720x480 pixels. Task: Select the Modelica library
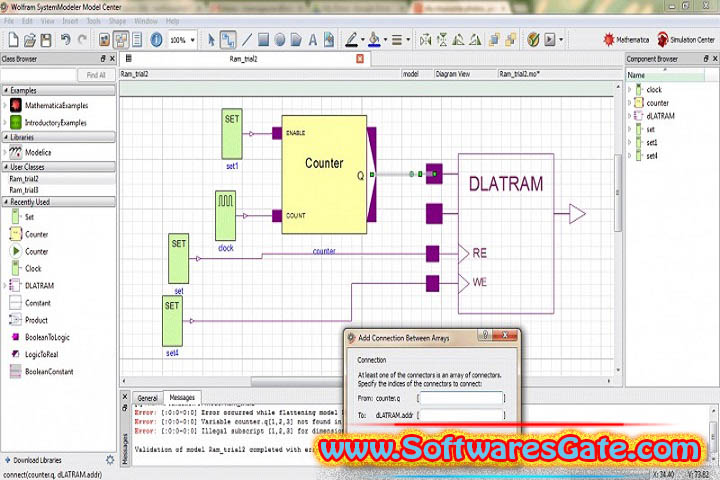(x=38, y=152)
